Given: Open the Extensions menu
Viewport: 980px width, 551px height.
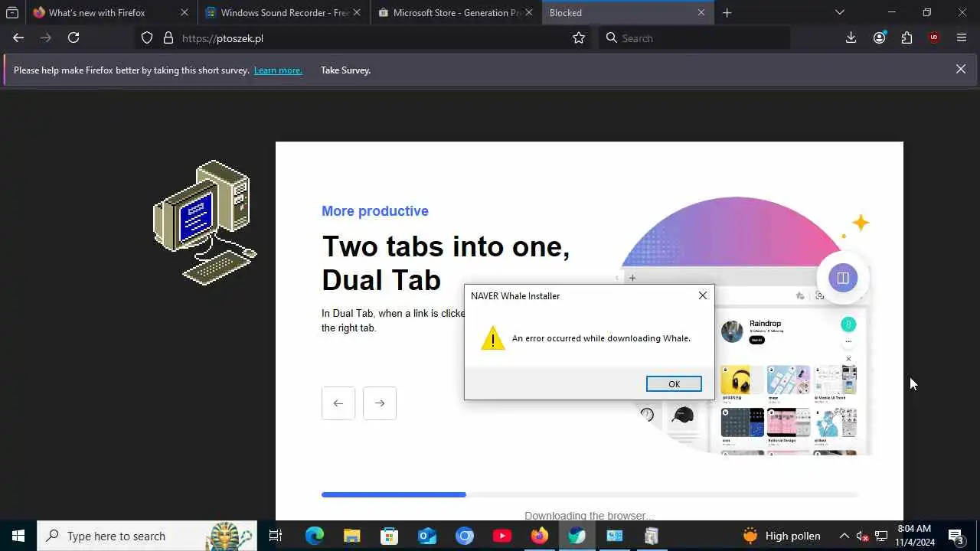Looking at the screenshot, I should (906, 37).
